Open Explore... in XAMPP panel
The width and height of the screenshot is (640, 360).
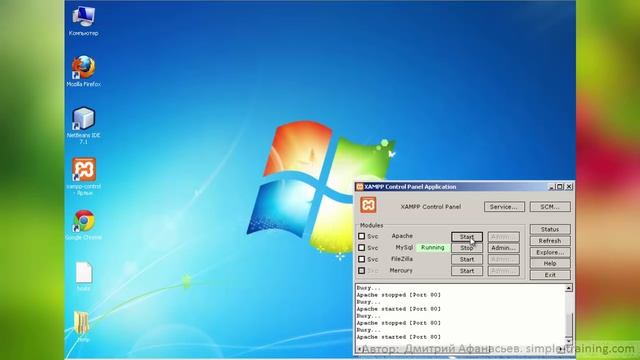(550, 252)
